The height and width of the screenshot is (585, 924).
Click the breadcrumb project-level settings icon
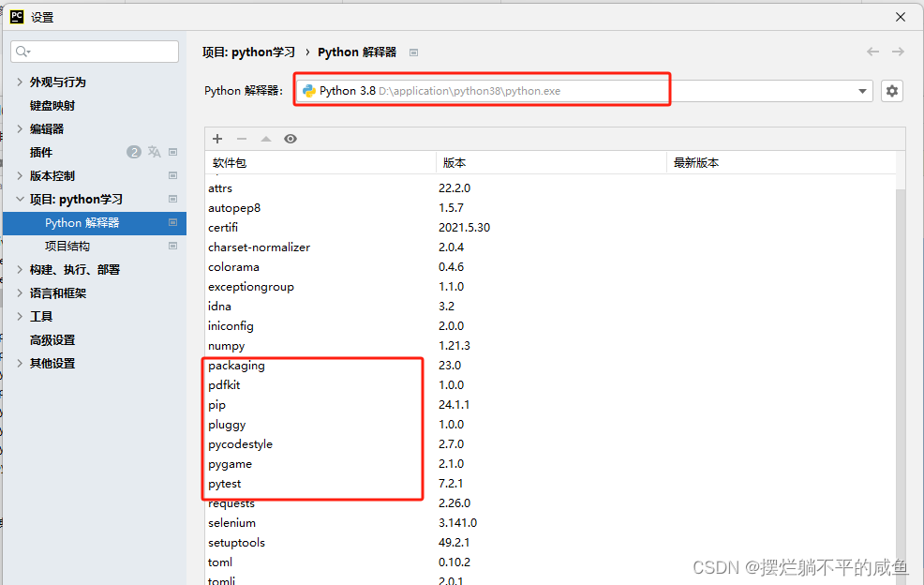(x=413, y=52)
